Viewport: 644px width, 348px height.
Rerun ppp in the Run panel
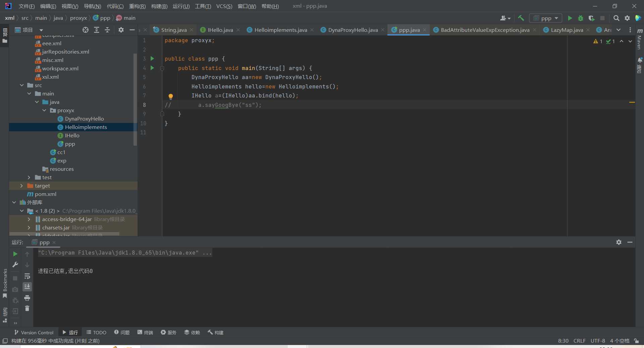coord(15,254)
